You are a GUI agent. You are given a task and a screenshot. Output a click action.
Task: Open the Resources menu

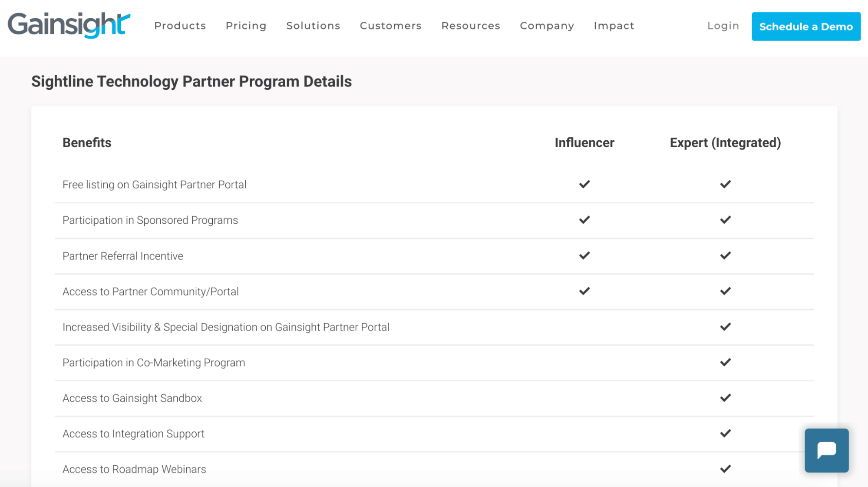click(471, 26)
